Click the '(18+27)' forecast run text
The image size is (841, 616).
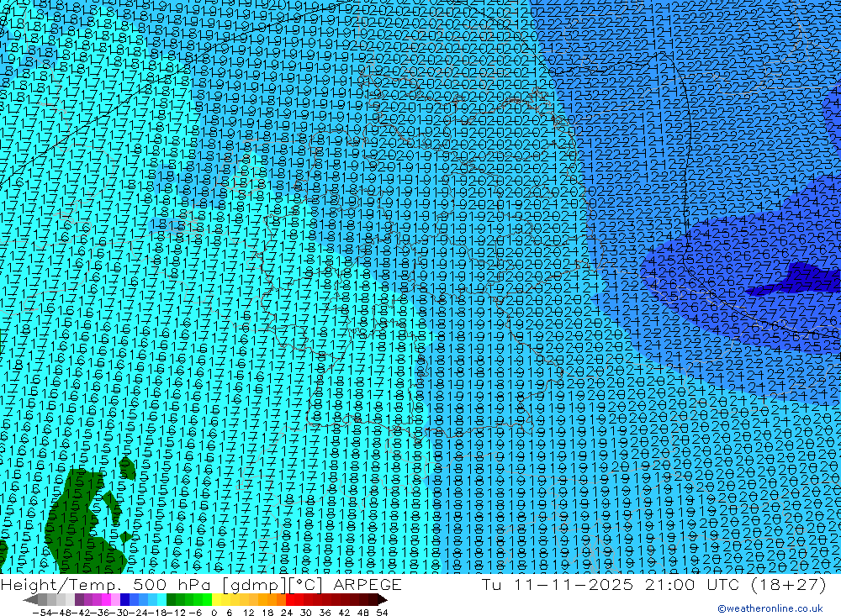tap(789, 584)
